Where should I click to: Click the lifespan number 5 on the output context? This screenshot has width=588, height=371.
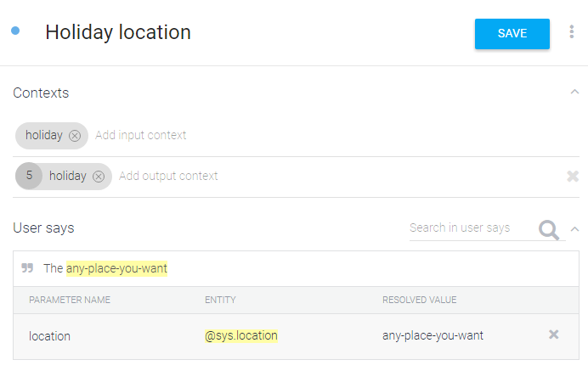pos(29,176)
